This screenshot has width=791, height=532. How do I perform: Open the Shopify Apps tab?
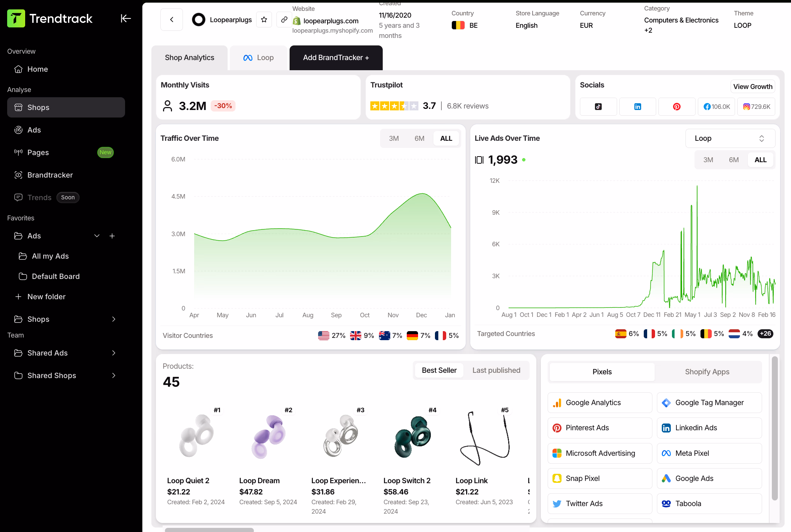coord(707,372)
